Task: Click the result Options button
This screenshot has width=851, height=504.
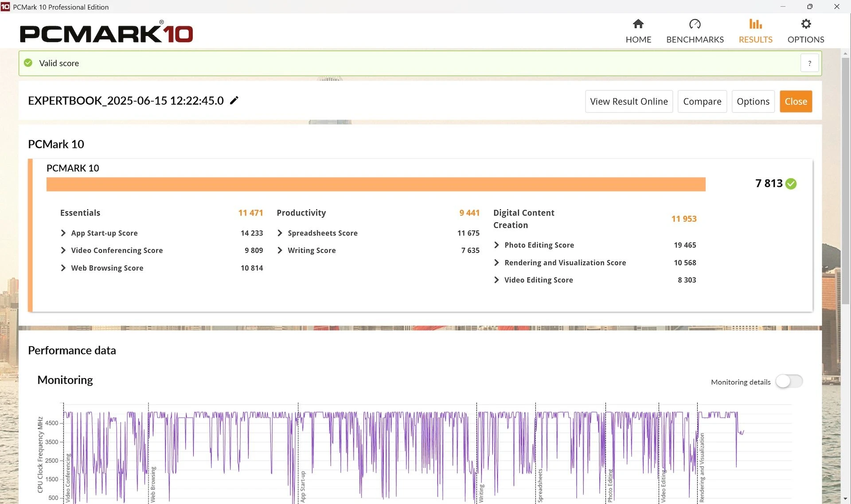Action: point(753,102)
